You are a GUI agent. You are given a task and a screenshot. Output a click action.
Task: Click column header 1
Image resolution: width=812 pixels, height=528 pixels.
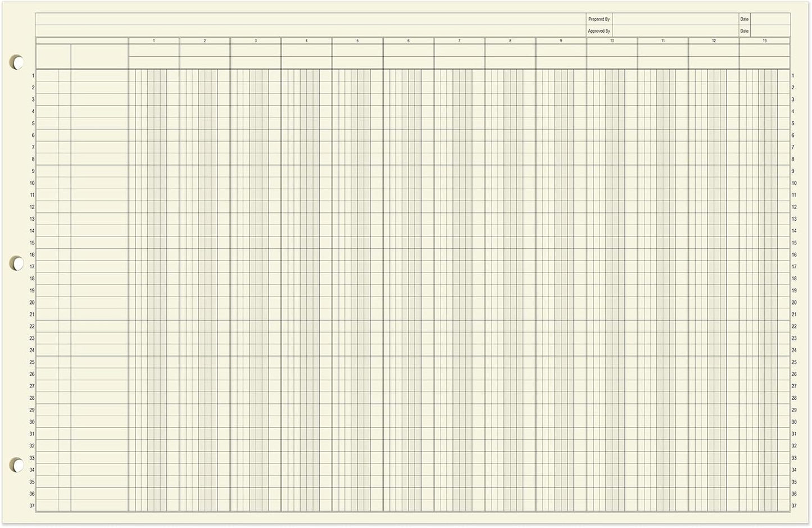click(154, 40)
